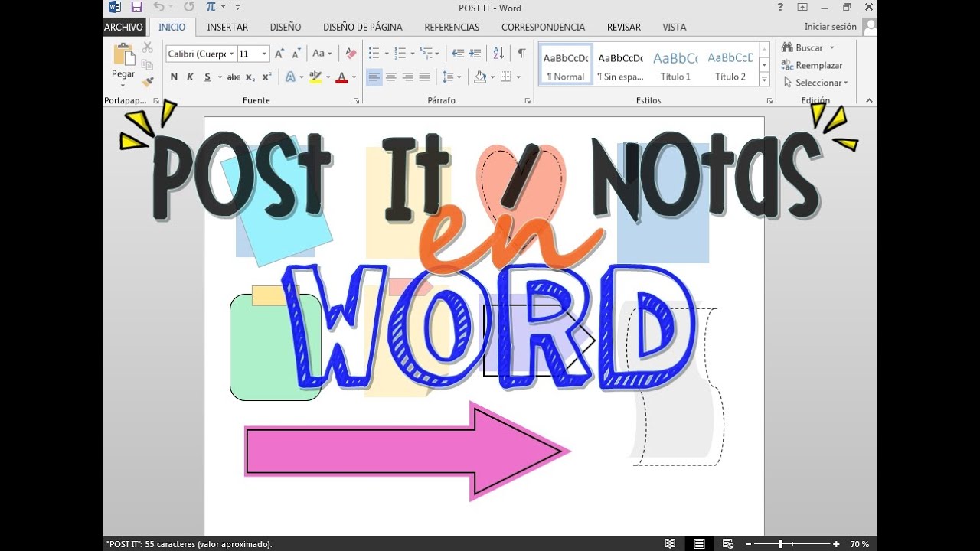
Task: Apply red font color to text
Action: [x=341, y=77]
